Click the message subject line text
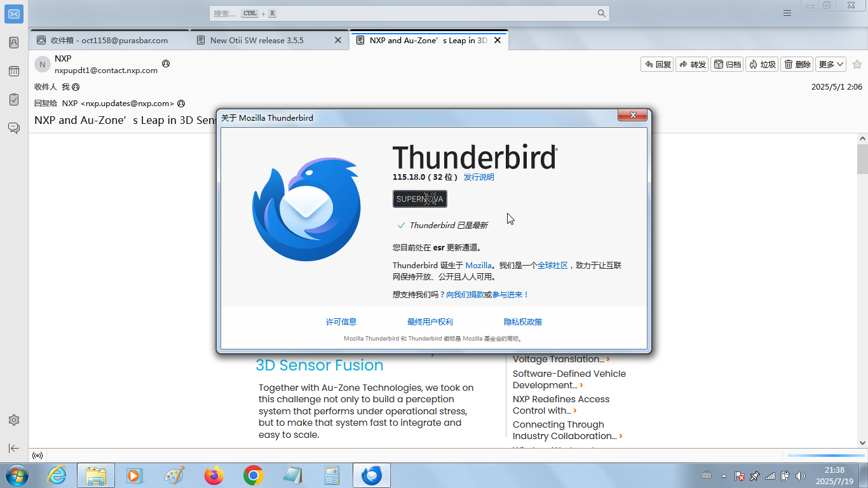868x488 pixels. click(126, 120)
